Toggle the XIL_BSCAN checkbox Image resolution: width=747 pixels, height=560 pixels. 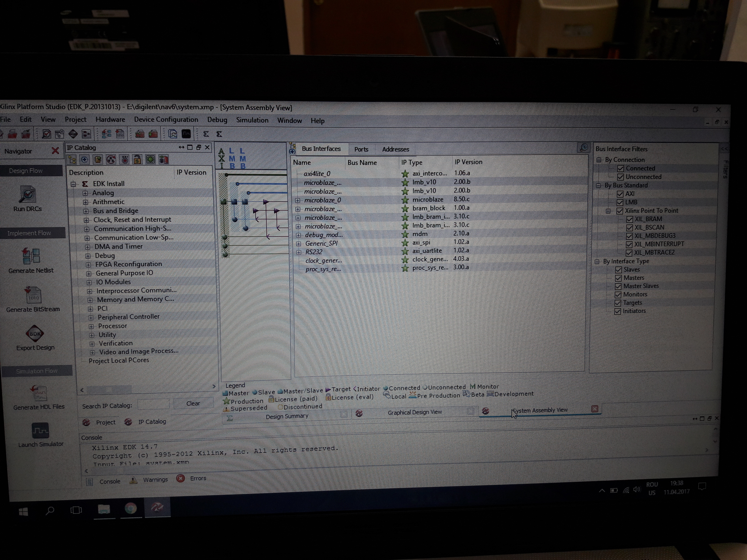[x=630, y=228]
